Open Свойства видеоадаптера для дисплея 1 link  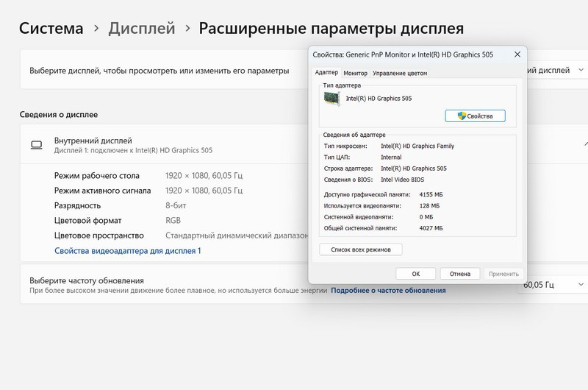tap(127, 251)
